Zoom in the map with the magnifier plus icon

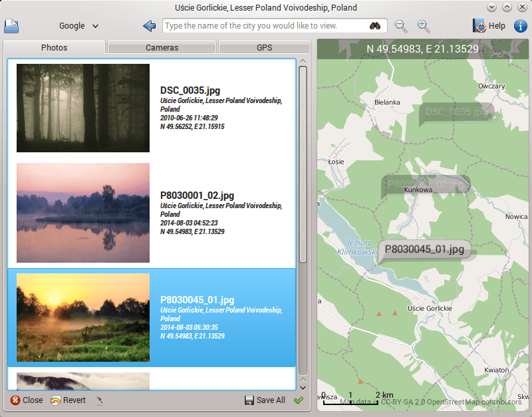click(424, 26)
